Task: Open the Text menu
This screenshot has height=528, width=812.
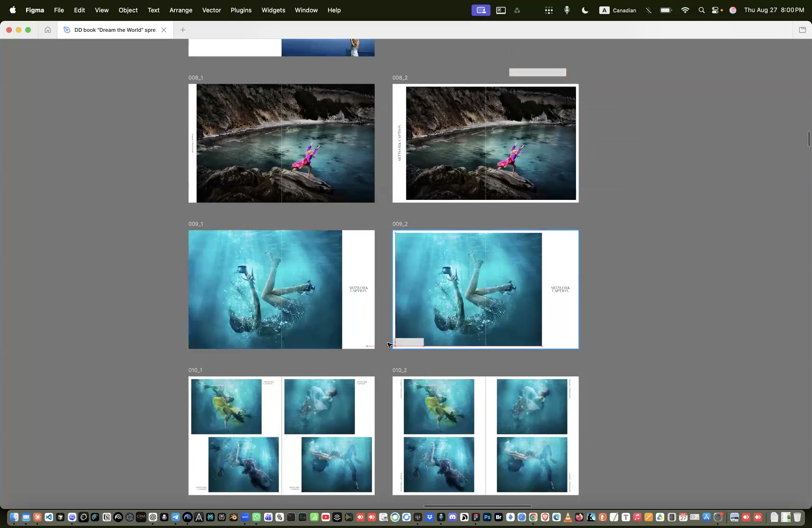Action: 153,10
